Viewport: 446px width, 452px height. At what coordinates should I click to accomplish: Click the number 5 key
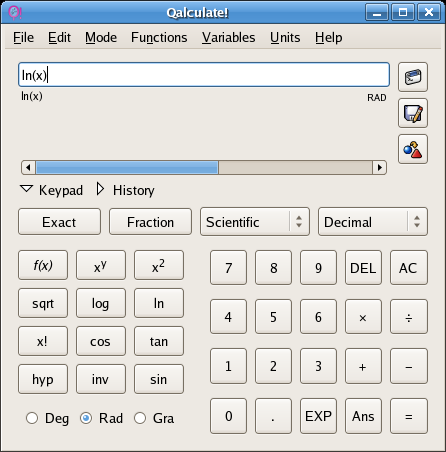(273, 317)
